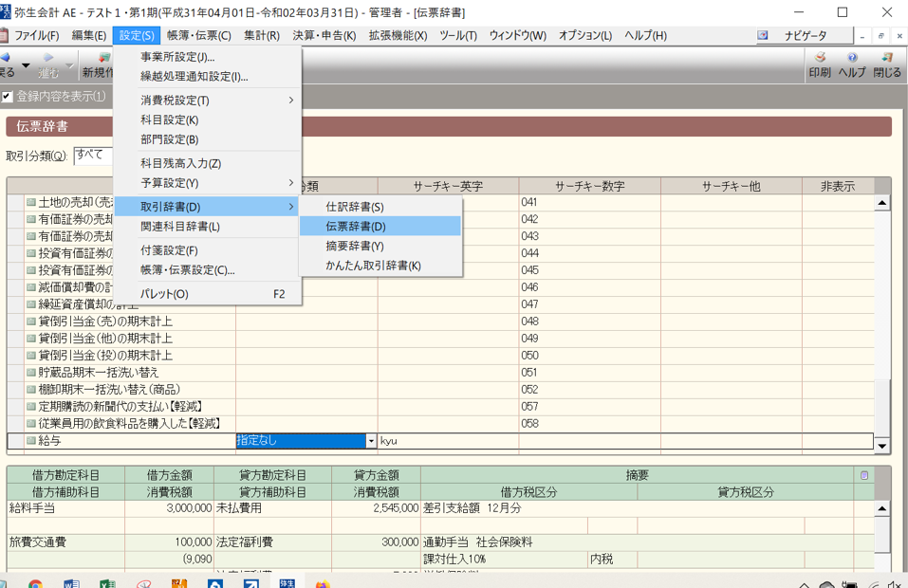Open ヘルプ from the toolbar
The width and height of the screenshot is (908, 588).
pos(852,64)
